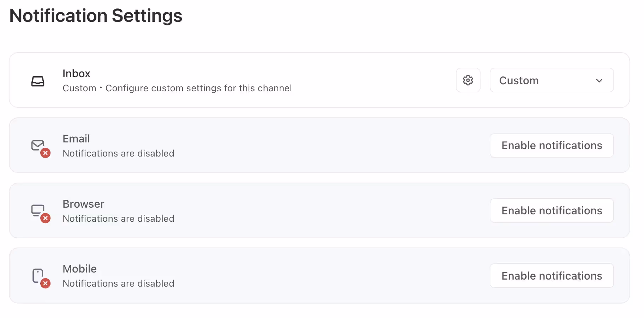644x318 pixels.
Task: Click the red disabled badge on Email
Action: point(45,153)
